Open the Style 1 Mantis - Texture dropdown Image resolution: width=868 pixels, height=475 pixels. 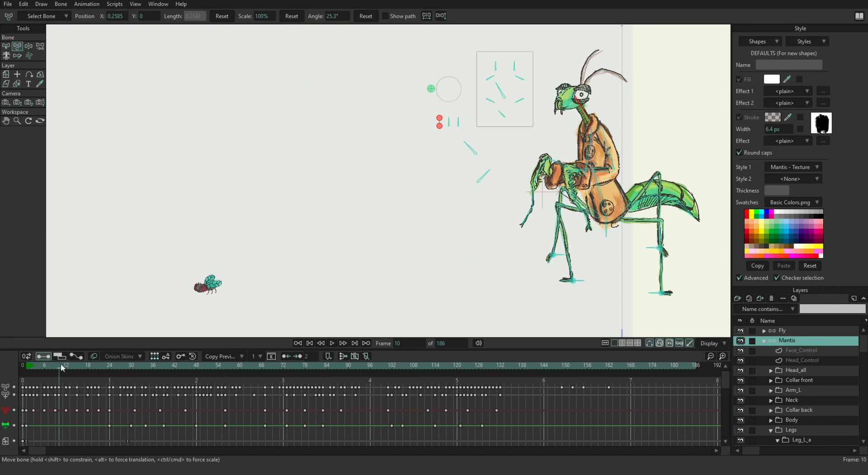793,167
